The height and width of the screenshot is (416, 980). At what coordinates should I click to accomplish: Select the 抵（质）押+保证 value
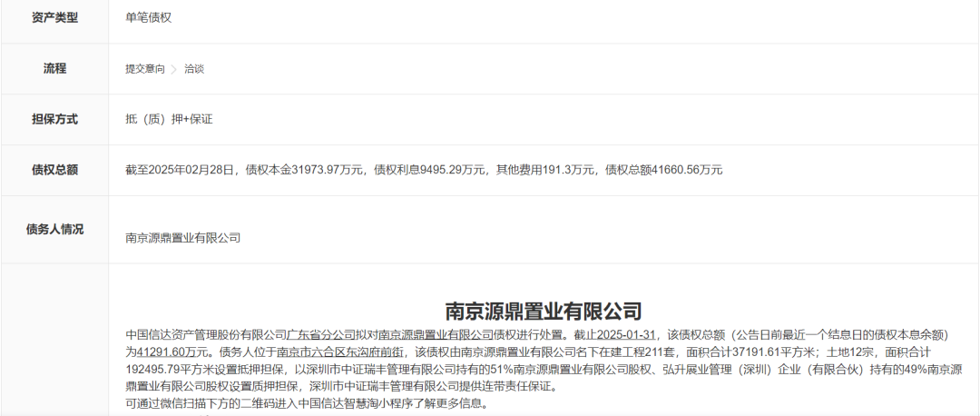coord(169,119)
